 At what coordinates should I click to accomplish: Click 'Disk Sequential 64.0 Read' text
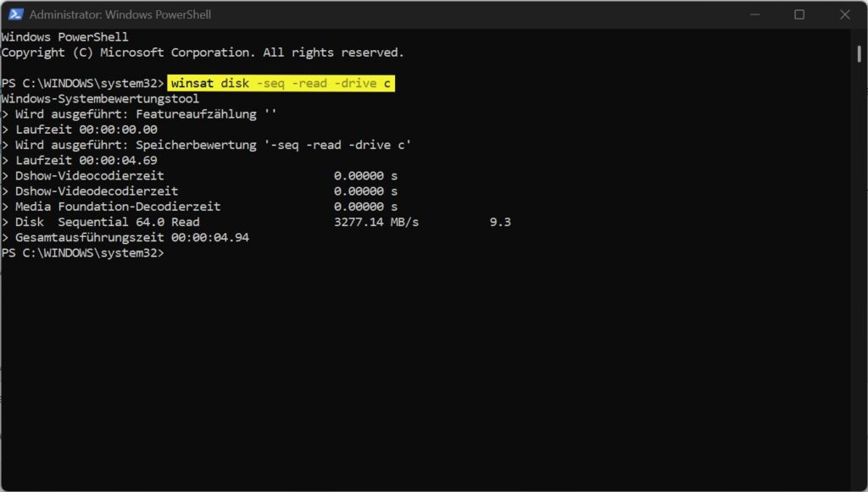(107, 222)
